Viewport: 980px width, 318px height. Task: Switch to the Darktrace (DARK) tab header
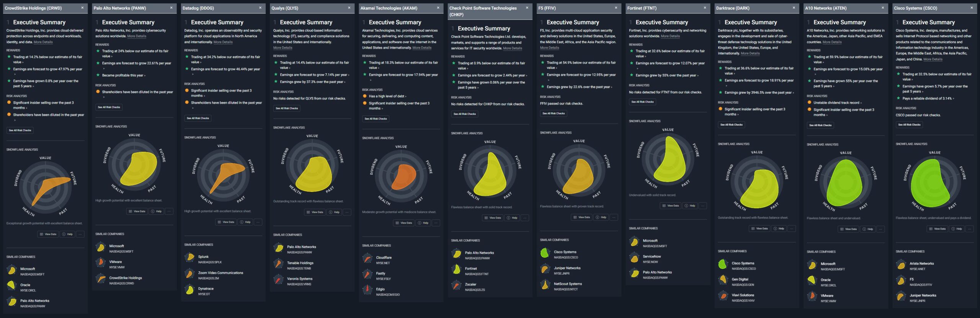(757, 8)
